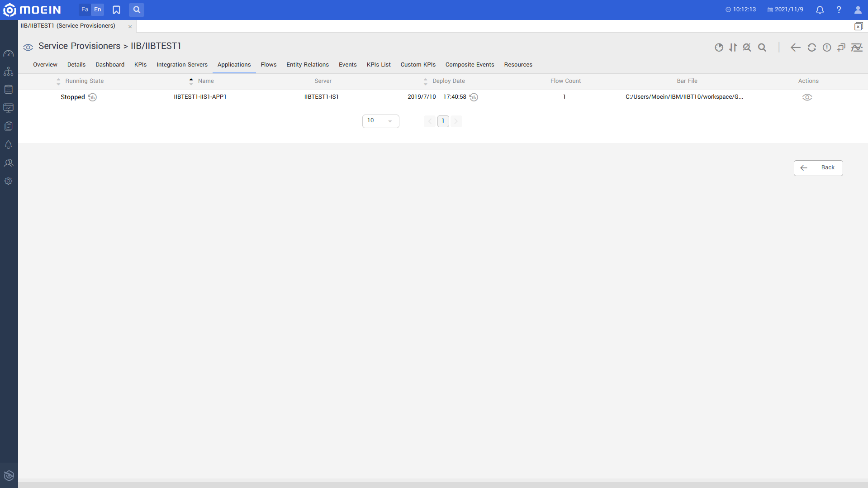Click the refresh icon in page toolbar

811,48
